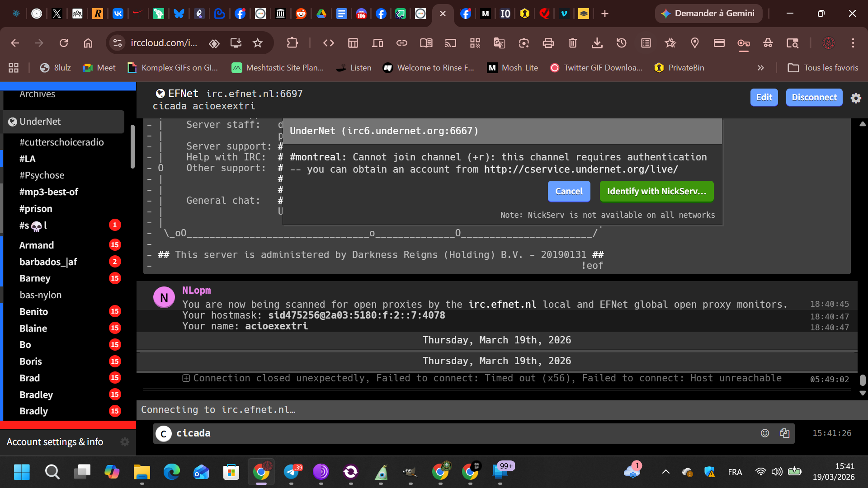Click the cicada message input field
The width and height of the screenshot is (868, 488).
[452, 433]
